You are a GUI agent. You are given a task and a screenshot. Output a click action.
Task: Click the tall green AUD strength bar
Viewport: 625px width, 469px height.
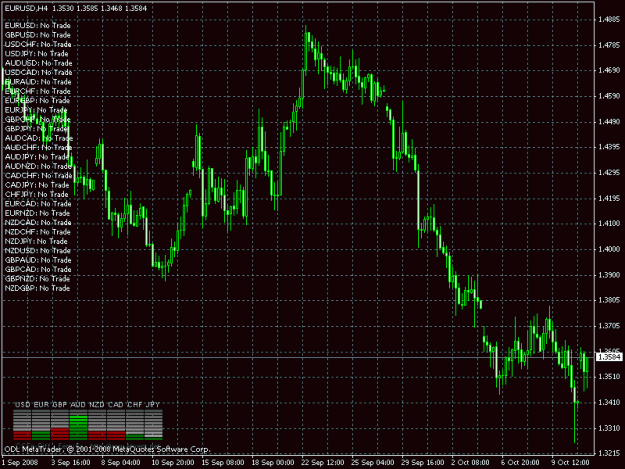(79, 428)
